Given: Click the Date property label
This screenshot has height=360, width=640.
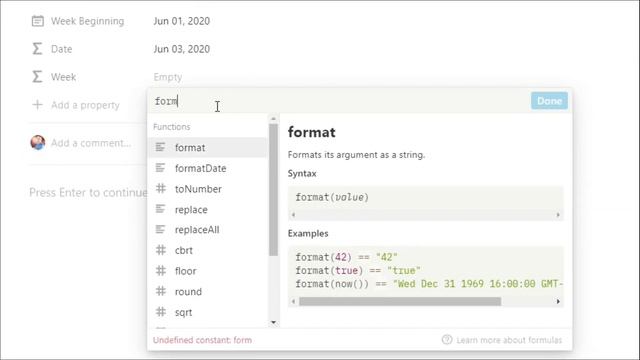Looking at the screenshot, I should point(62,49).
